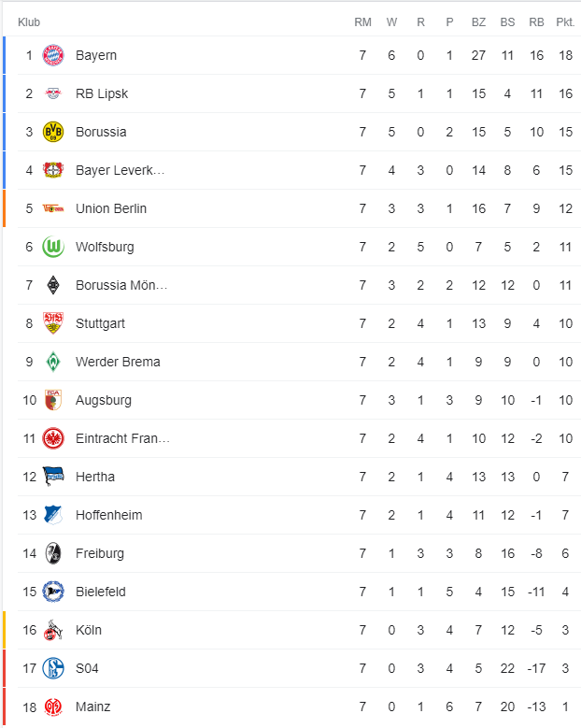Viewport: 581px width, 728px height.
Task: Open the Mainz team entry
Action: (x=92, y=707)
